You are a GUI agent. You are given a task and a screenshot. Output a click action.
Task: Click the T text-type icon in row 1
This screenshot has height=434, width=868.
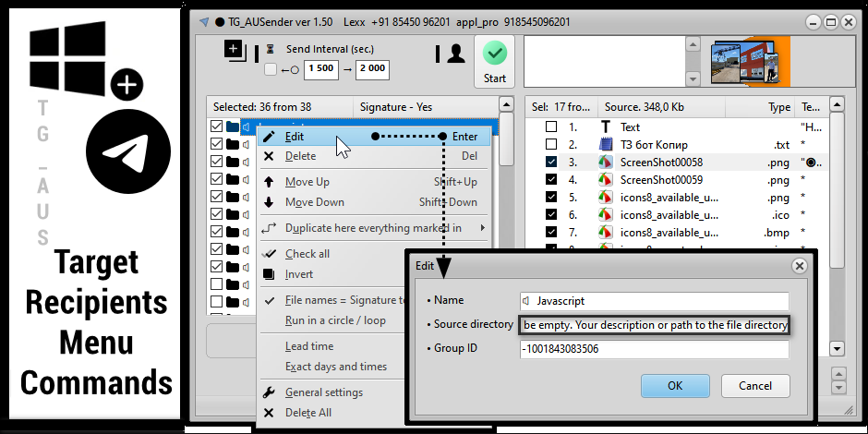(606, 127)
